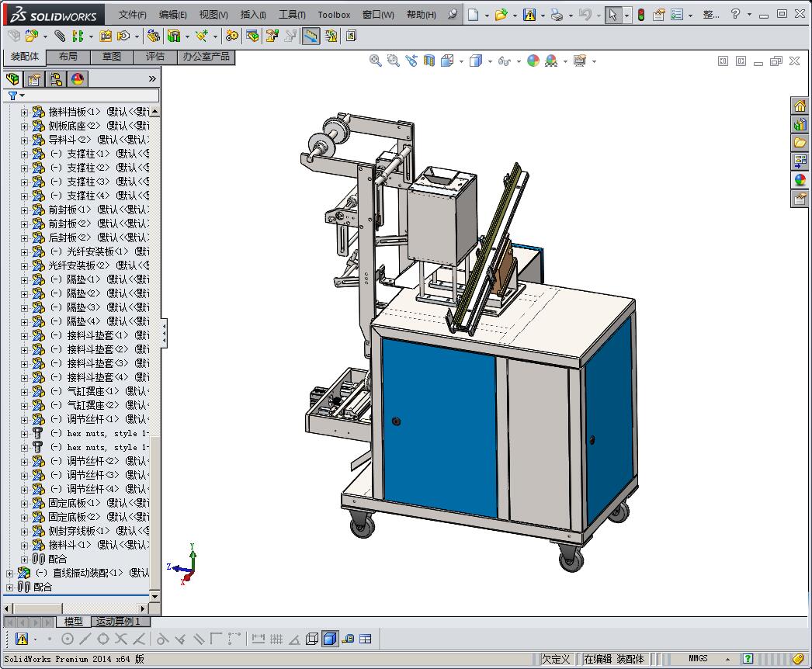Viewport: 812px width, 669px height.
Task: Click the Assembly Features icon
Action: click(x=174, y=36)
